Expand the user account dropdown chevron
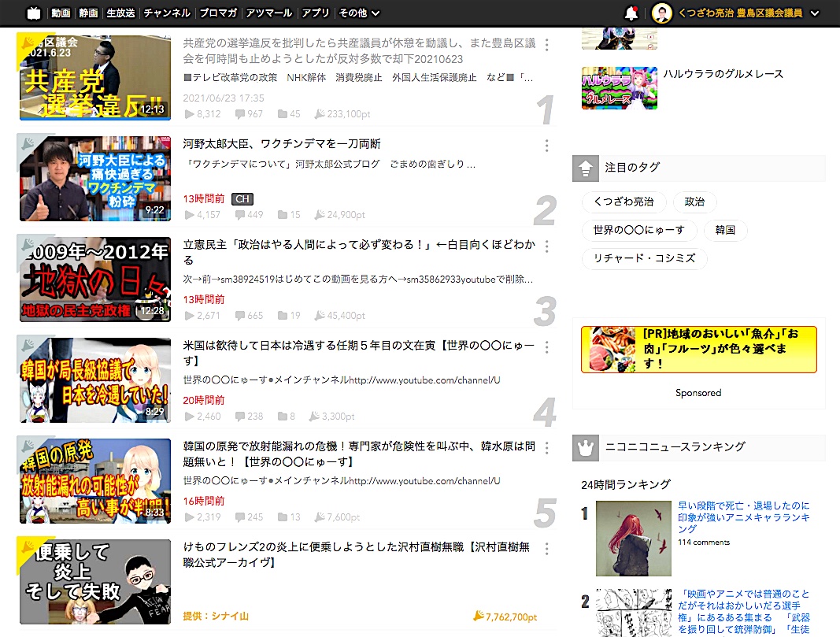This screenshot has height=637, width=840. 815,13
